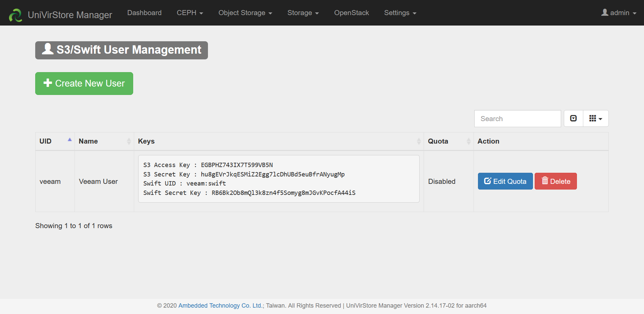Viewport: 644px width, 314px height.
Task: Open the Object Storage dropdown menu
Action: click(x=245, y=13)
